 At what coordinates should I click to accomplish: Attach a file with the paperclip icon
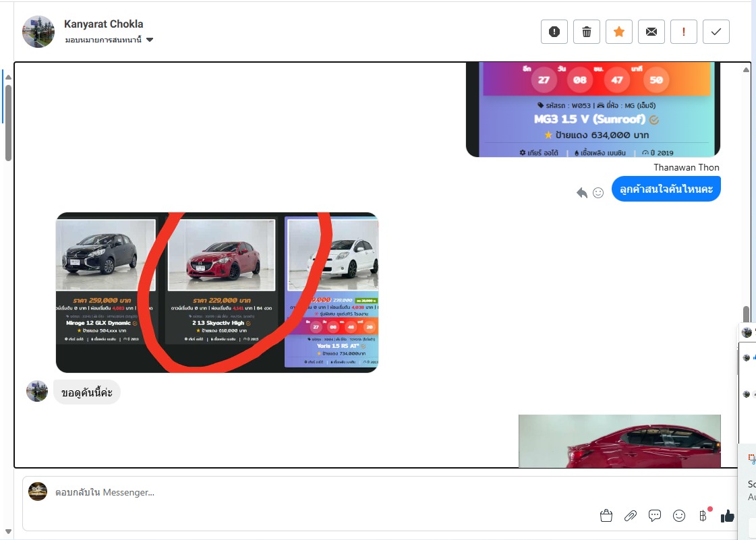630,516
